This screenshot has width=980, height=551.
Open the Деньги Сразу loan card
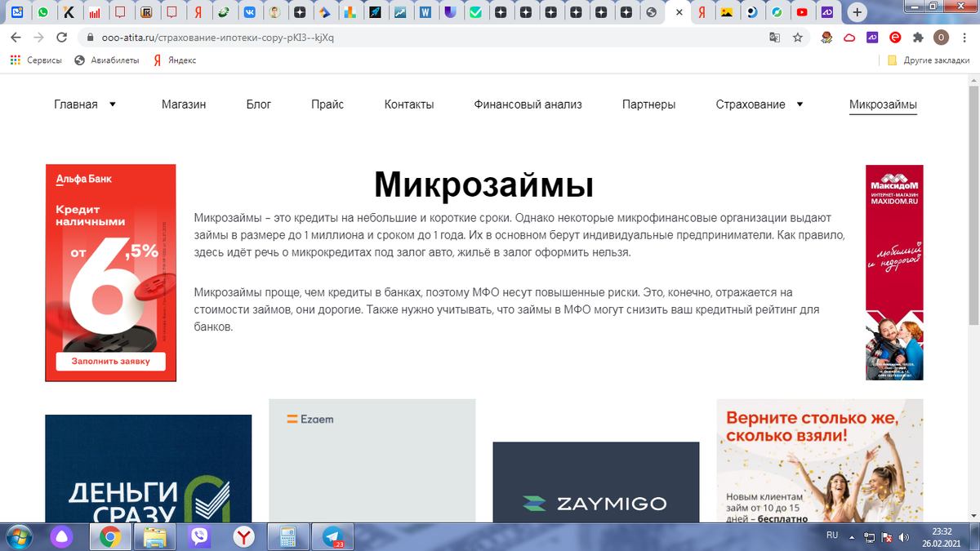pos(148,469)
